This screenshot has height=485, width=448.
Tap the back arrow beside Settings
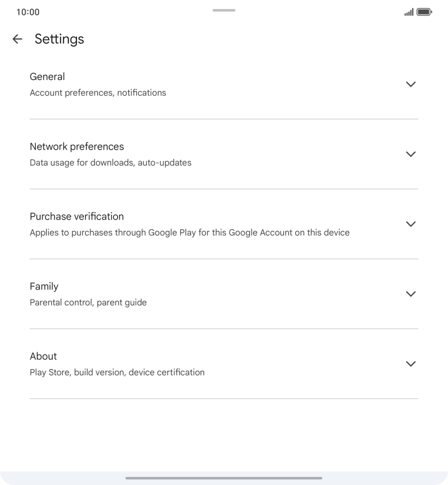[18, 39]
